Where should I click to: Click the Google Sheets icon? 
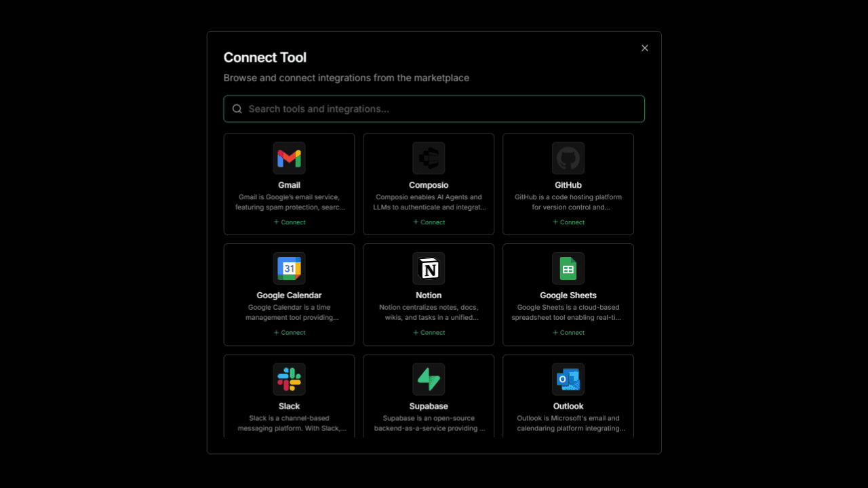tap(568, 269)
